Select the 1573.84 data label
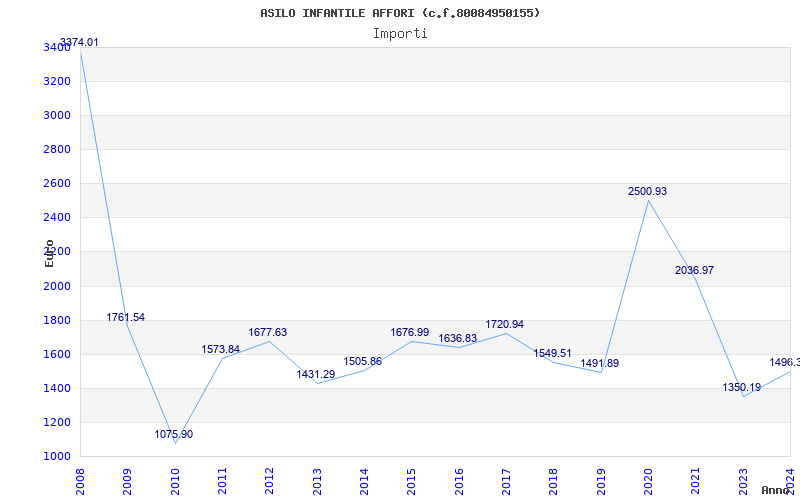The width and height of the screenshot is (800, 500). [220, 349]
